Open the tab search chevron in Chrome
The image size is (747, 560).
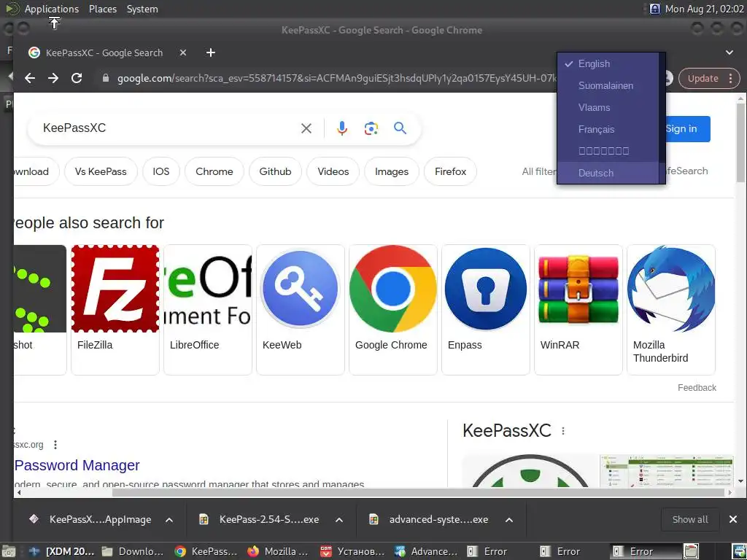point(729,52)
